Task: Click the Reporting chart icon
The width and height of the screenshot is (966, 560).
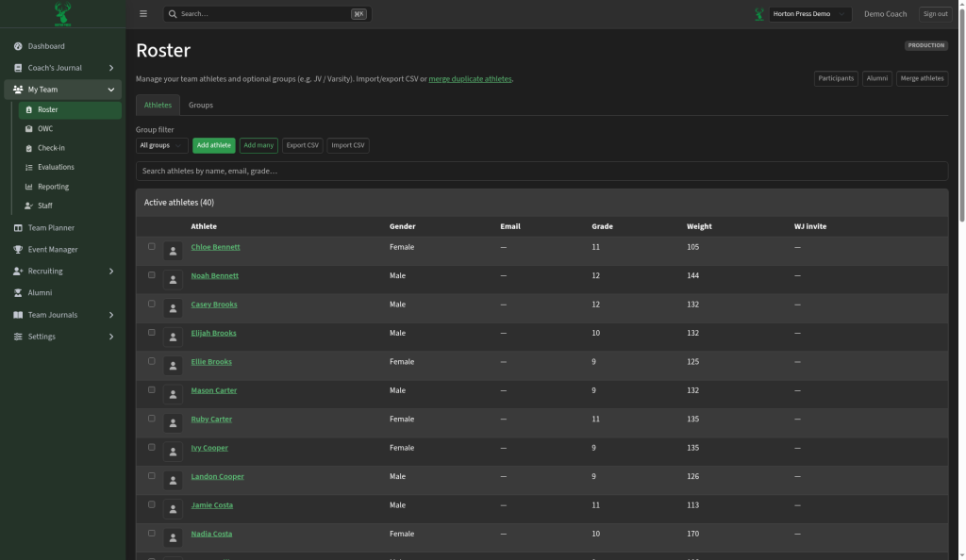Action: pyautogui.click(x=28, y=187)
